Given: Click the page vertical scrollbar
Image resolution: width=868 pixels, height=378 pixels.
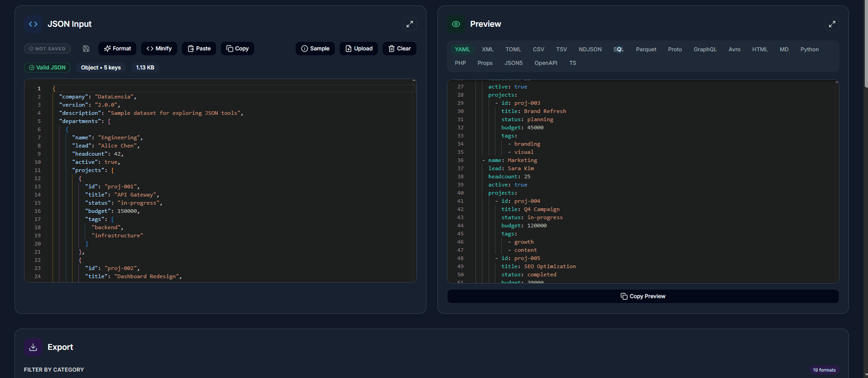Looking at the screenshot, I should 866,44.
